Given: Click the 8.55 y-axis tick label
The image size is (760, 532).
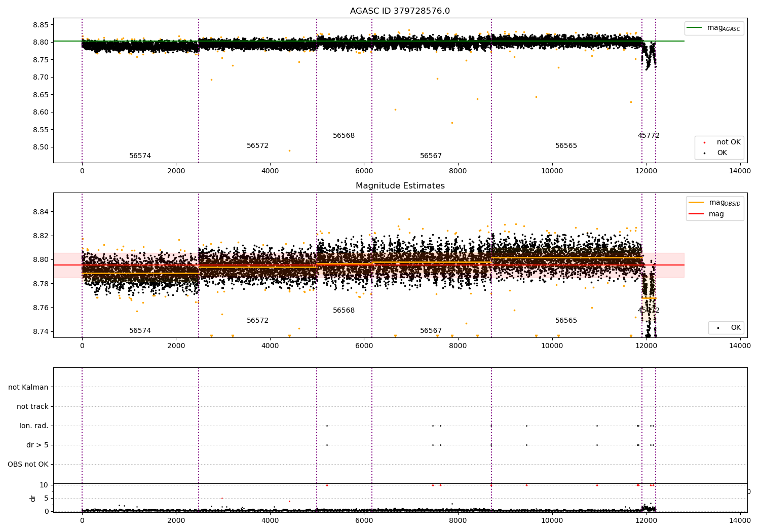Looking at the screenshot, I should [41, 130].
